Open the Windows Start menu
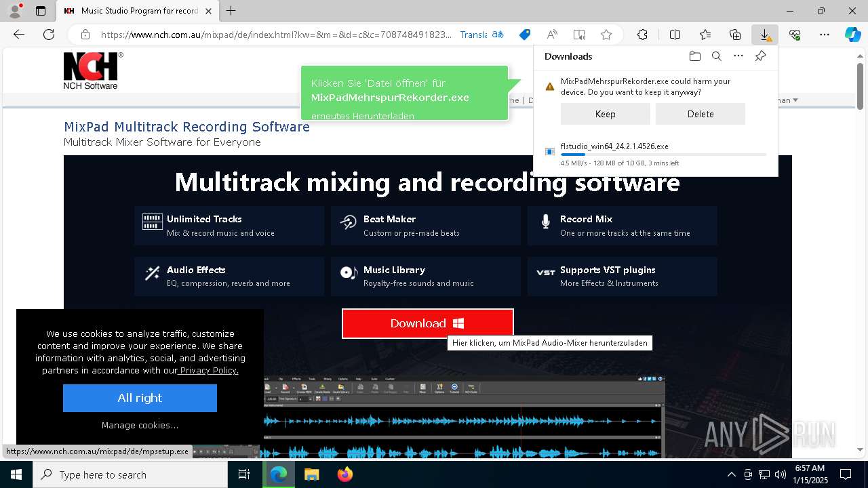Image resolution: width=868 pixels, height=488 pixels. pos(16,474)
